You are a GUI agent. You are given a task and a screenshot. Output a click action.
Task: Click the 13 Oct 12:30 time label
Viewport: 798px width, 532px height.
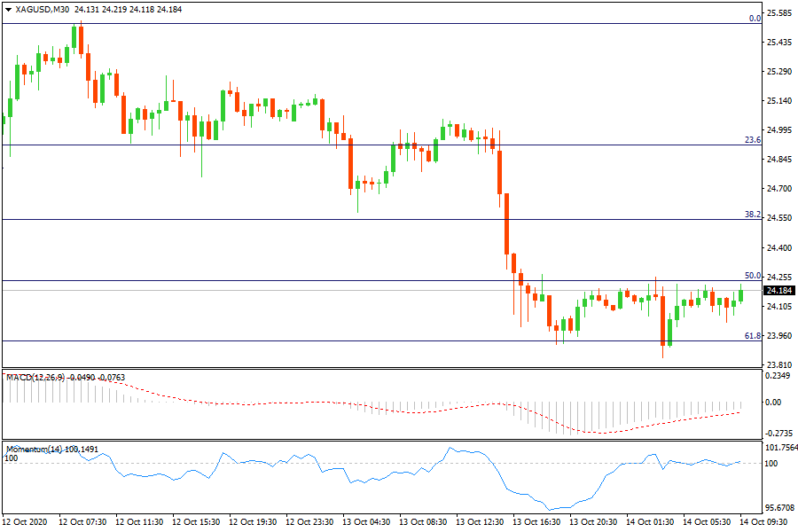click(481, 522)
